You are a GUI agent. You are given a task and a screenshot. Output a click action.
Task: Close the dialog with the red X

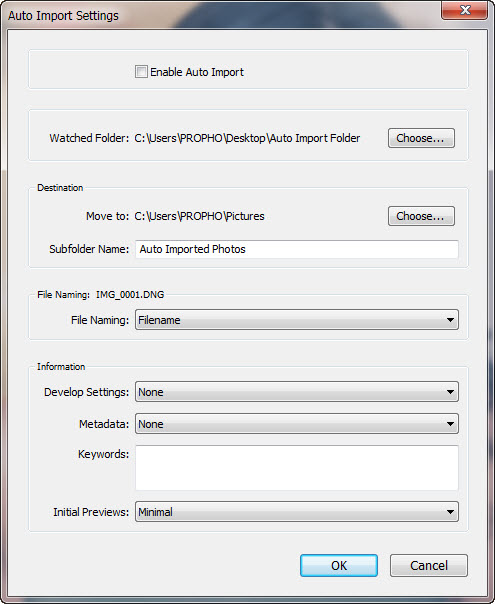pyautogui.click(x=465, y=10)
